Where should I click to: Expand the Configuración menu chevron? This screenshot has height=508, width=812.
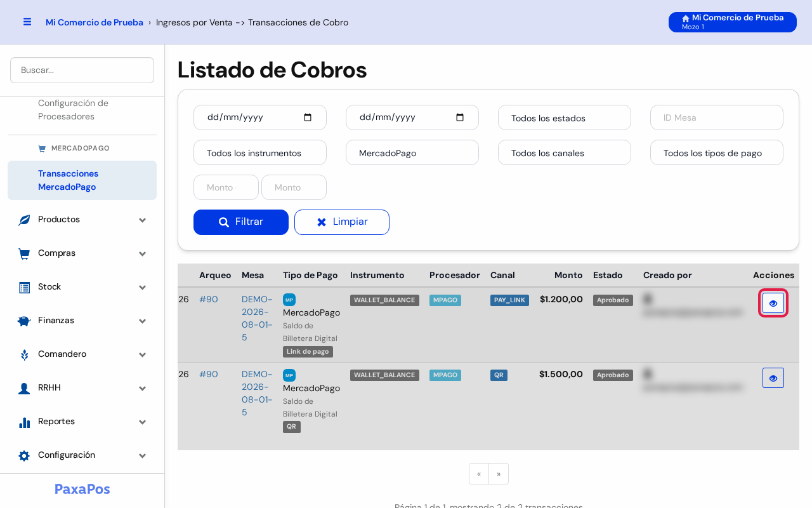[x=143, y=455]
